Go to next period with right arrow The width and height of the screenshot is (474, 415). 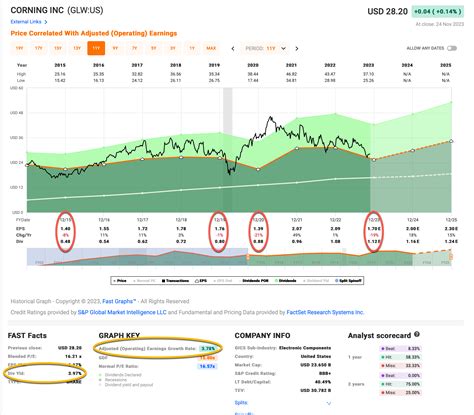[297, 49]
